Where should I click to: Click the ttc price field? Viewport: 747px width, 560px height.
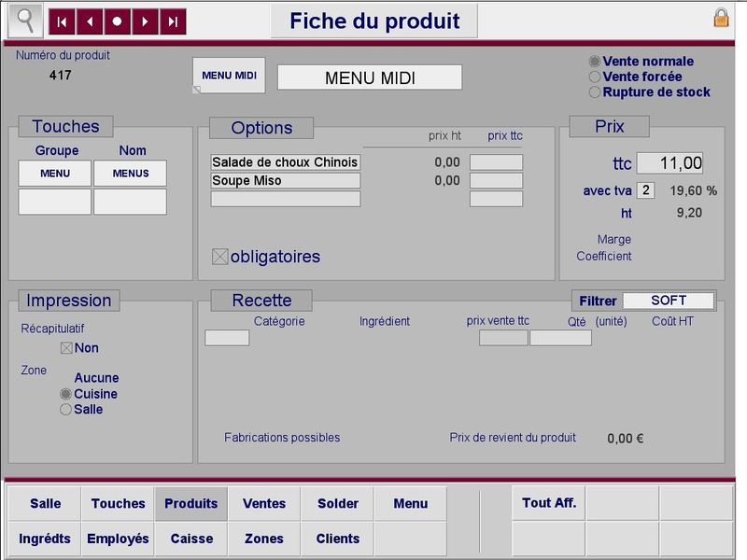(x=669, y=163)
